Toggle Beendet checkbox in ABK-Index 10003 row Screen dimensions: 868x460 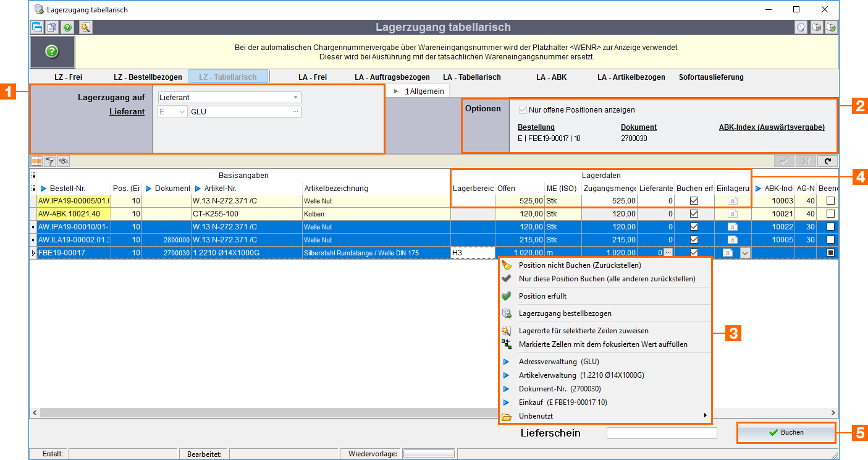tap(831, 201)
